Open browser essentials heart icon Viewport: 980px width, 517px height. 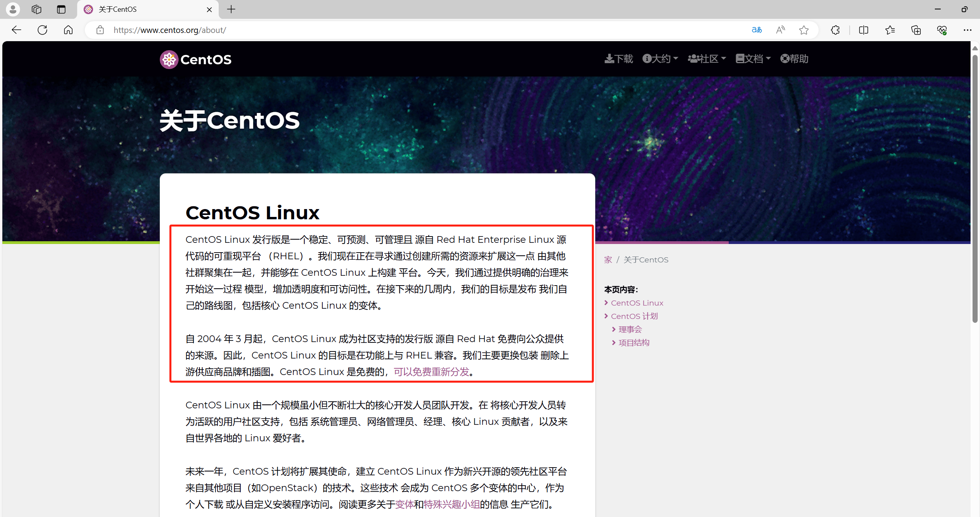[x=942, y=30]
